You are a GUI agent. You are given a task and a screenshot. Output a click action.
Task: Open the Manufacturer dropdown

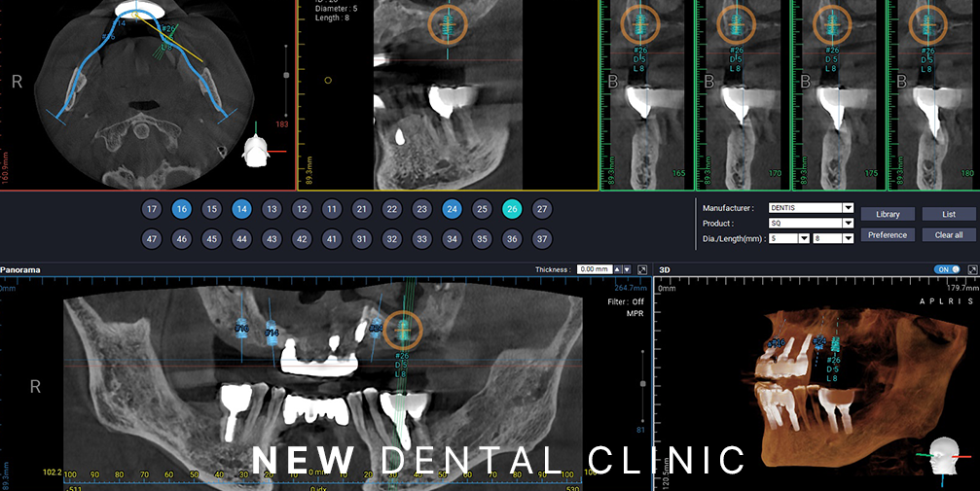[x=848, y=208]
